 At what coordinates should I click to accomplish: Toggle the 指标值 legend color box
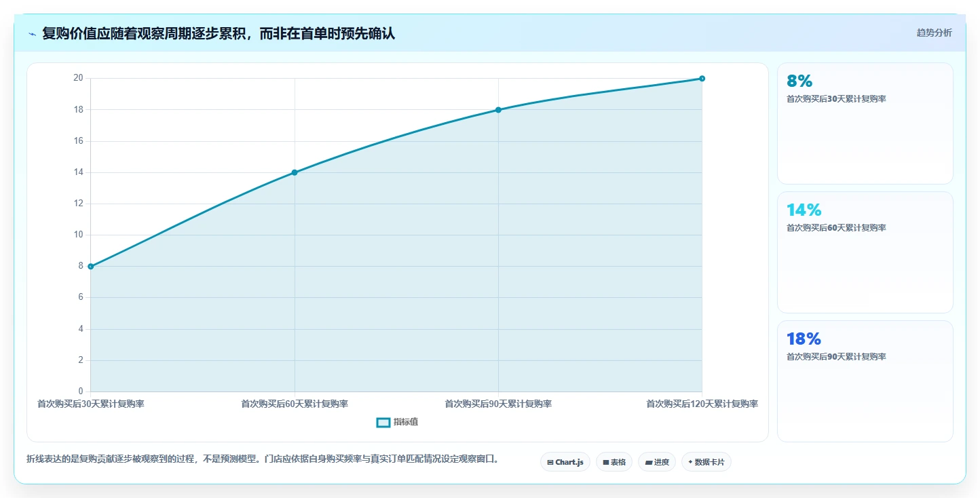point(383,423)
